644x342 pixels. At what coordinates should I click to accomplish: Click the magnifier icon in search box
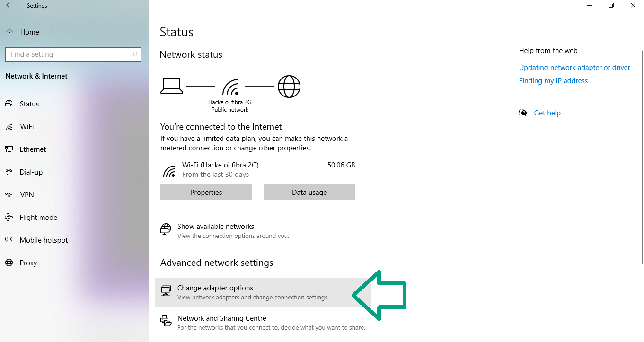[x=134, y=54]
